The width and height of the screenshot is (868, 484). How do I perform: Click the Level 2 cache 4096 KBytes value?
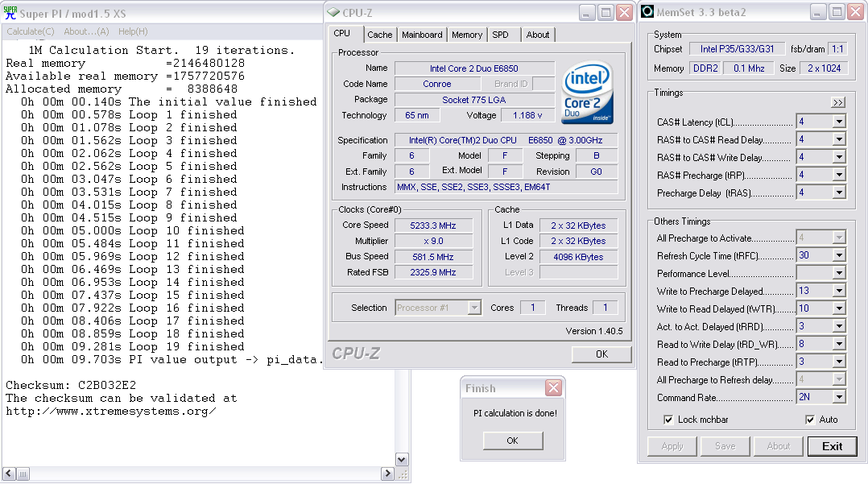pyautogui.click(x=578, y=257)
